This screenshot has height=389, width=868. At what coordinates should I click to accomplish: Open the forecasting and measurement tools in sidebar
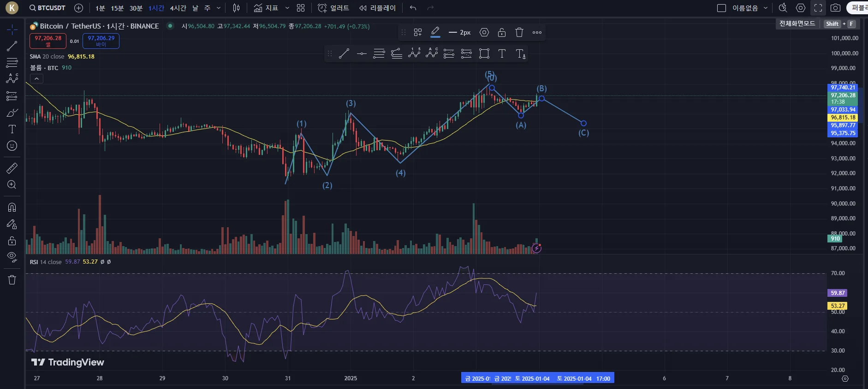pos(12,96)
